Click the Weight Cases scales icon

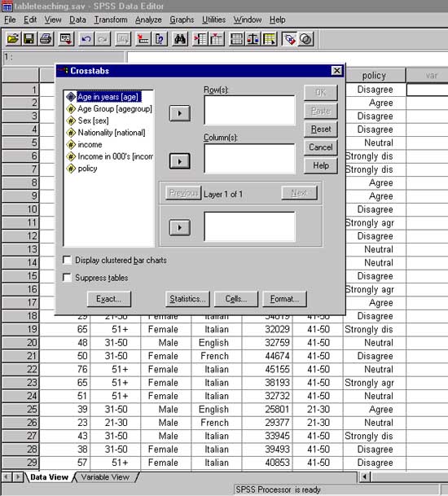coord(253,39)
